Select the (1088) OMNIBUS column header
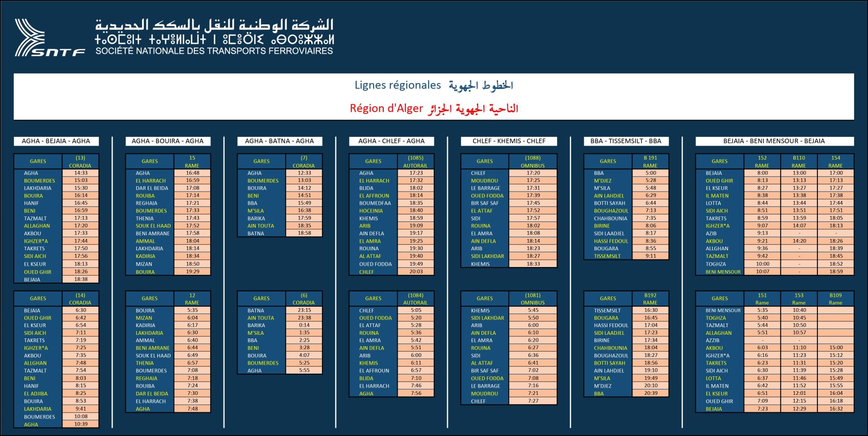The width and height of the screenshot is (868, 436). [533, 162]
